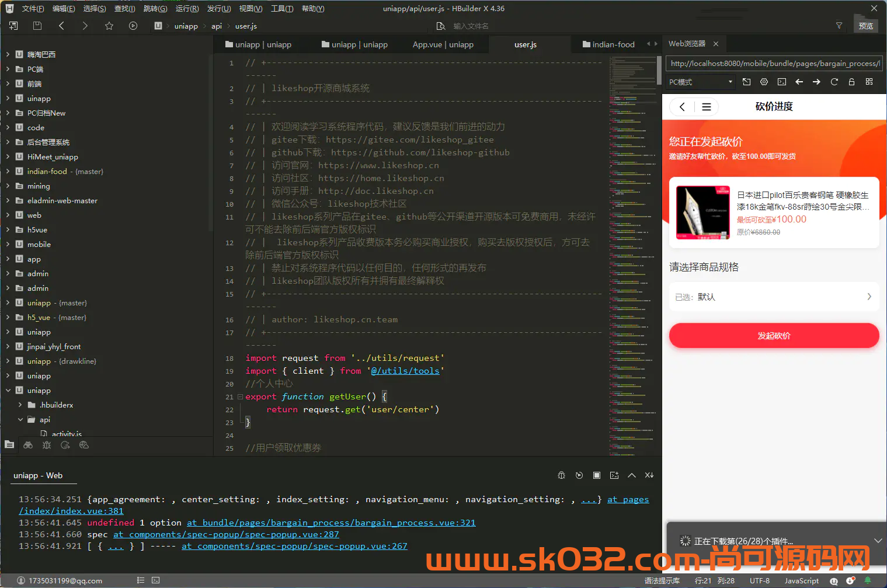The height and width of the screenshot is (588, 887).
Task: Click the filter funnel icon
Action: (839, 26)
